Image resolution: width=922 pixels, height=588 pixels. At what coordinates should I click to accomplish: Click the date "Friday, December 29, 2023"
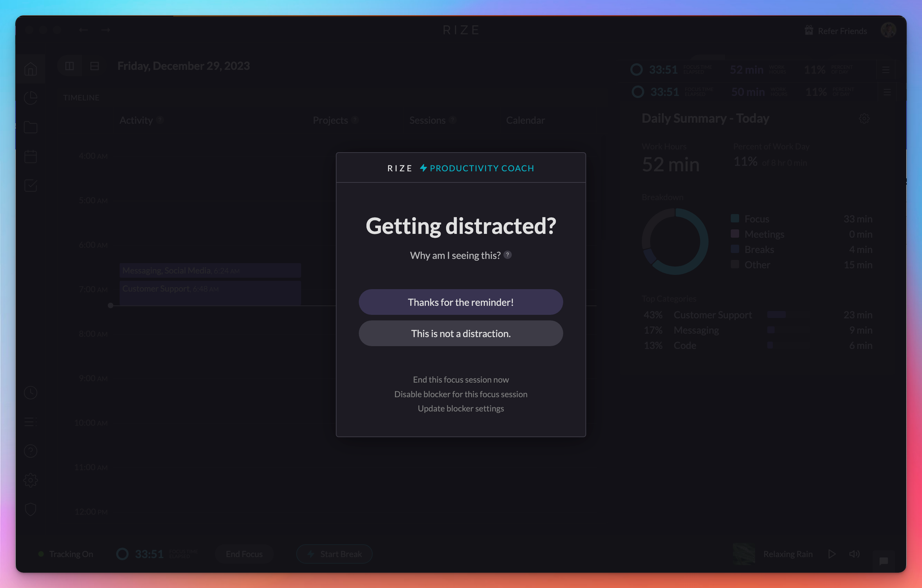184,66
